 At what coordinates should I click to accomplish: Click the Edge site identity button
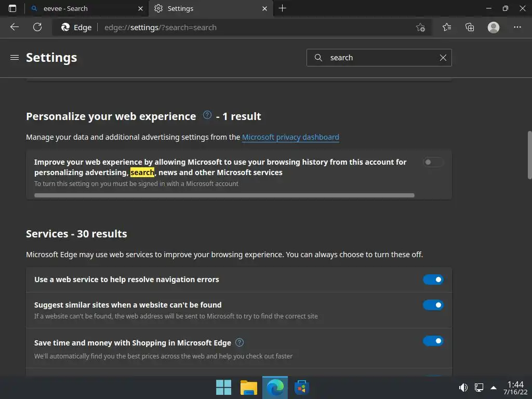[76, 28]
